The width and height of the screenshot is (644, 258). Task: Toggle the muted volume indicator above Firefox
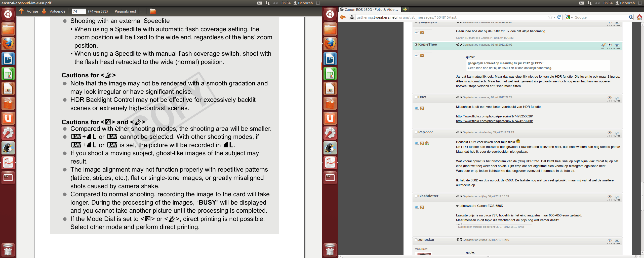coord(597,3)
